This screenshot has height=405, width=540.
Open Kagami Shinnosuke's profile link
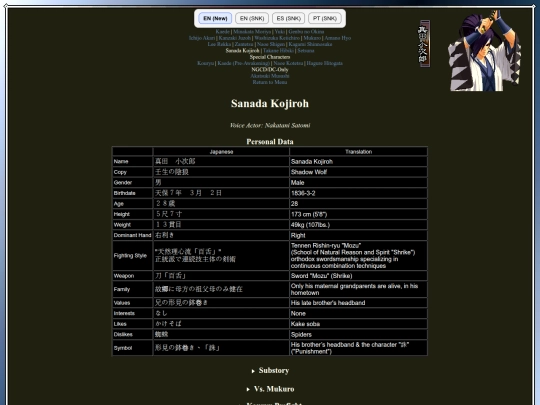(310, 44)
